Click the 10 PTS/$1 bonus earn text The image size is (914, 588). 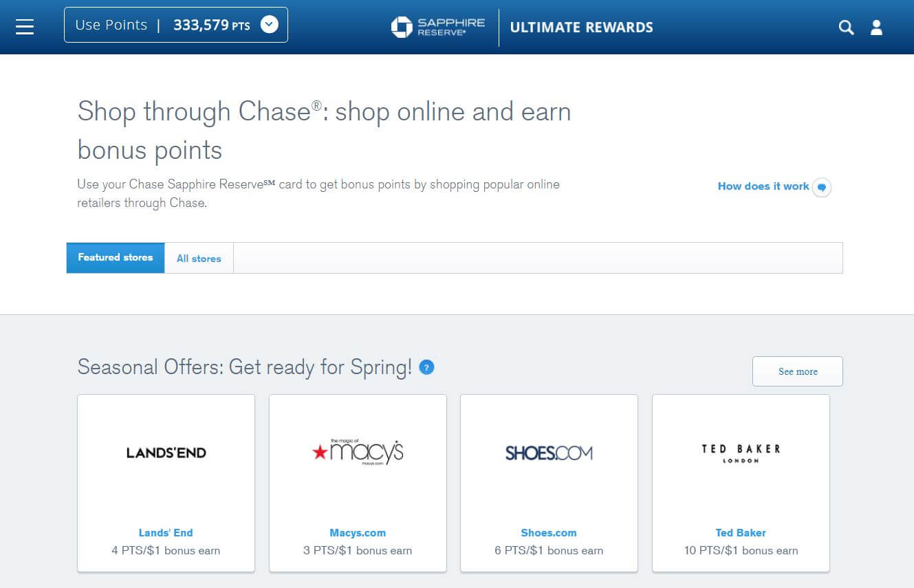pos(741,550)
